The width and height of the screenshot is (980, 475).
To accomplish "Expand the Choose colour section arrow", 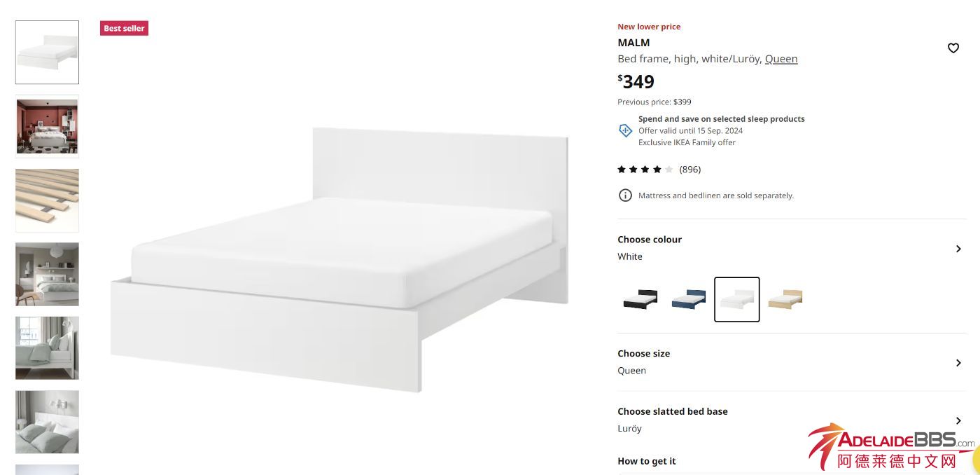I will click(958, 249).
